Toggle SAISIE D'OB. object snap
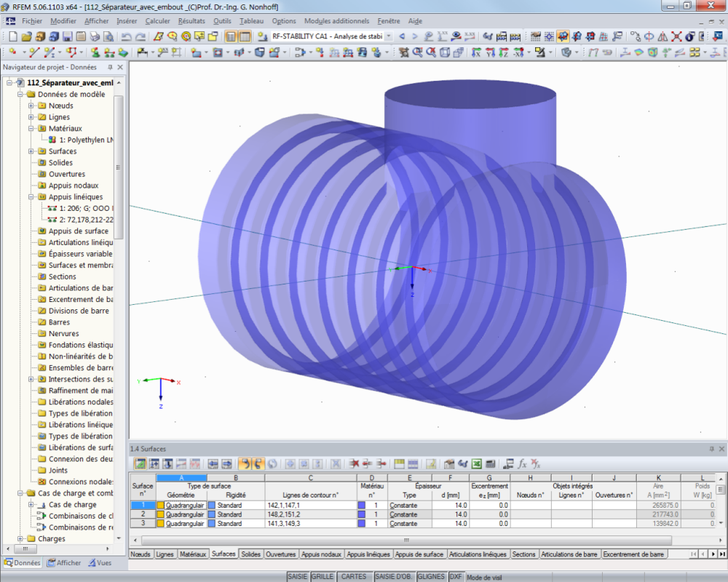This screenshot has height=582, width=728. tap(394, 576)
